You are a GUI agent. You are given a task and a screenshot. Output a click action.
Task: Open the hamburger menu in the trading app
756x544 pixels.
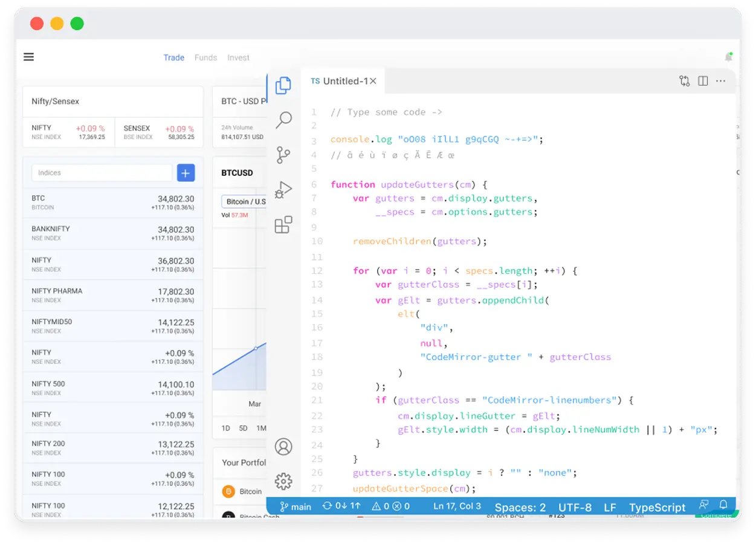(x=28, y=56)
